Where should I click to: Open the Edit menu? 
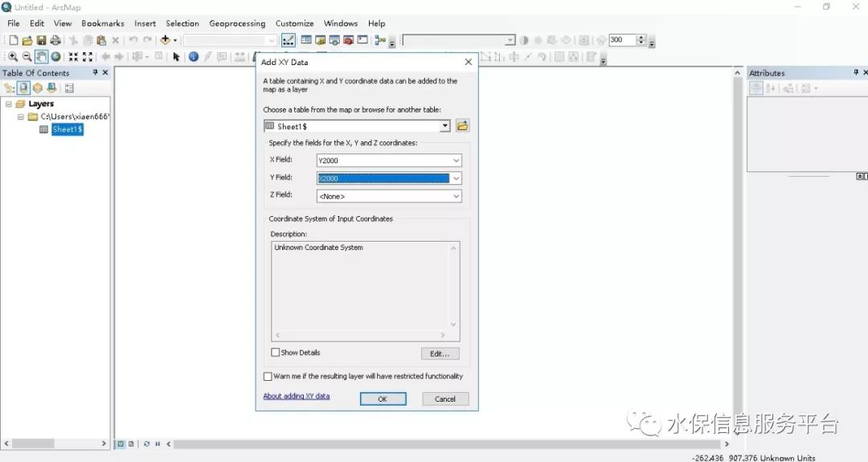coord(37,23)
